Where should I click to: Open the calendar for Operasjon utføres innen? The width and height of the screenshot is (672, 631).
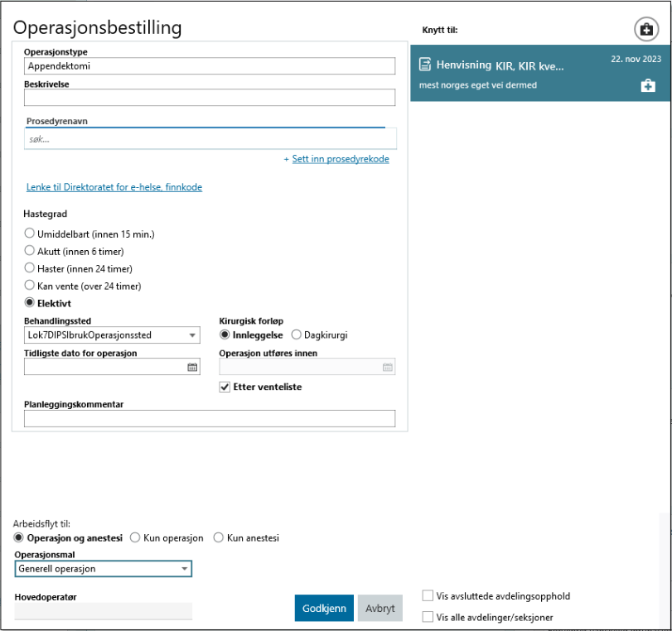(x=387, y=366)
